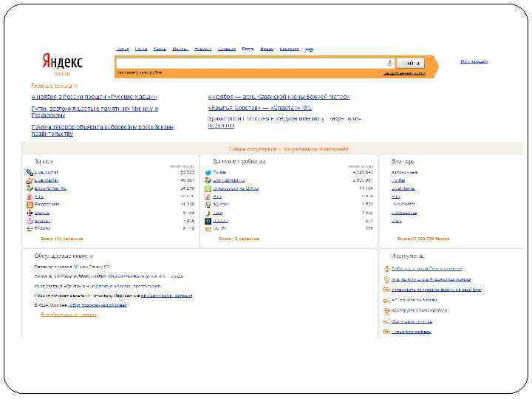Viewport: 532px width, 399px height.
Task: Click the Самое популярное и обсуждаемое banner heading
Action: point(288,149)
